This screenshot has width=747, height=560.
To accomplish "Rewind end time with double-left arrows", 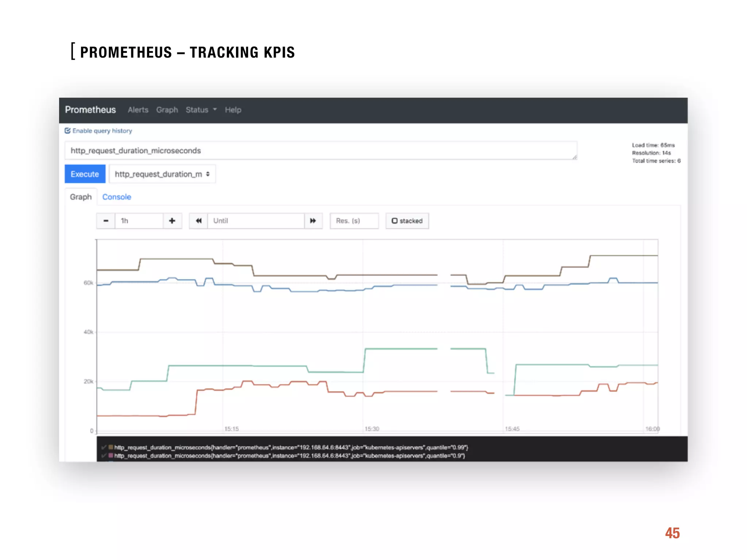I will [198, 221].
